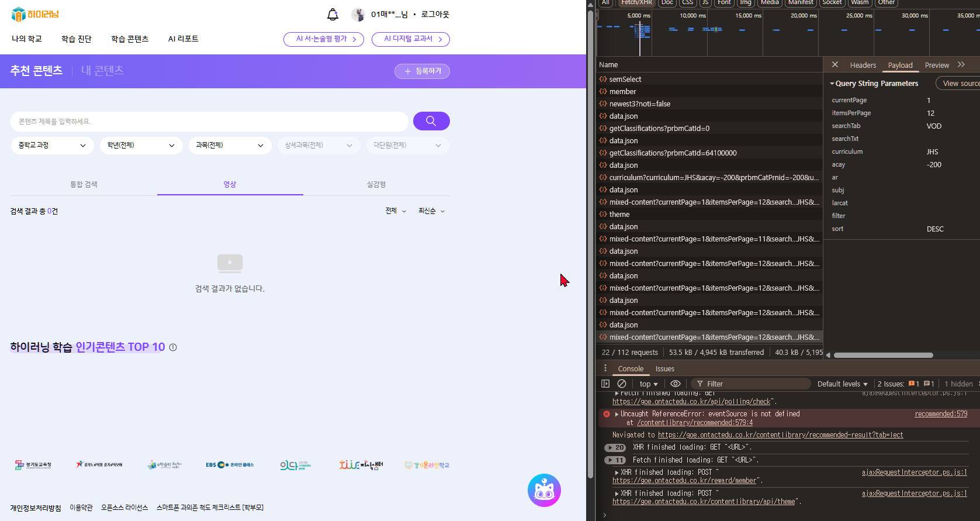
Task: Switch to the 실감형 tab
Action: pos(376,185)
